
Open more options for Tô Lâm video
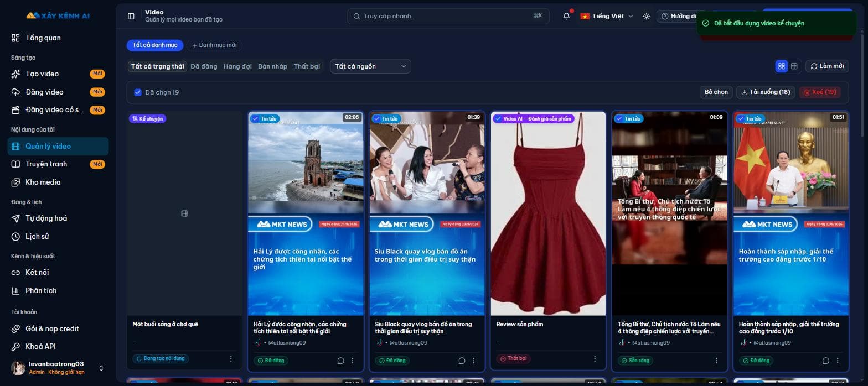pyautogui.click(x=716, y=361)
